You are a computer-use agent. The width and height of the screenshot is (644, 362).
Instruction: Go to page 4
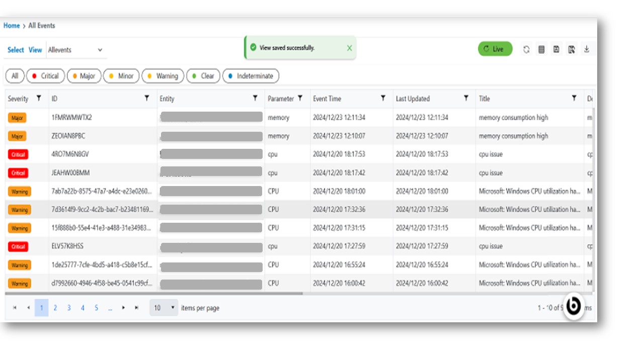click(x=83, y=308)
